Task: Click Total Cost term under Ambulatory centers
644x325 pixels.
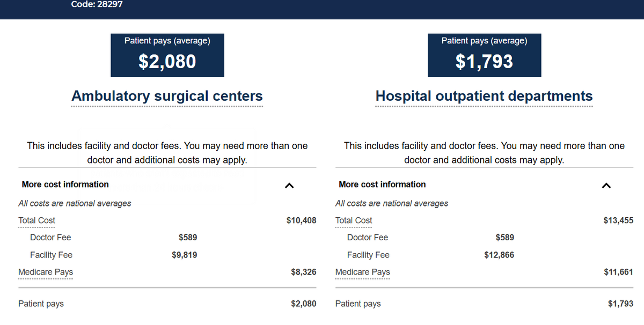Action: tap(36, 220)
